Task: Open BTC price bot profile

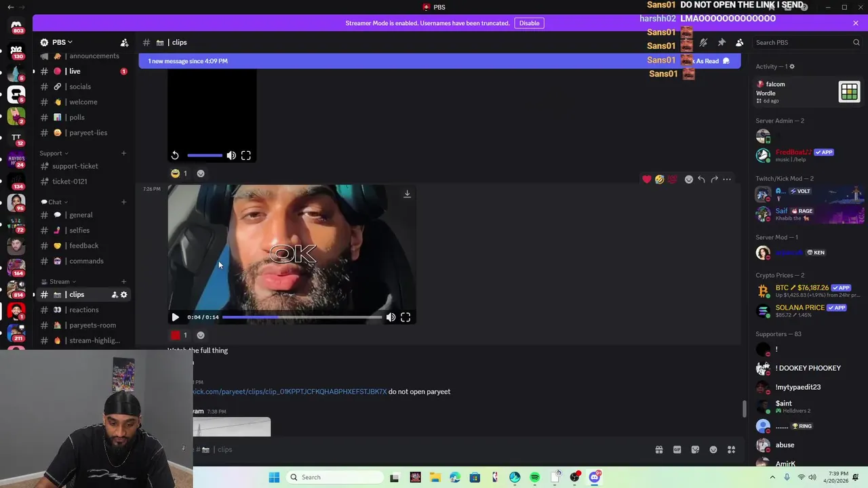Action: [807, 291]
